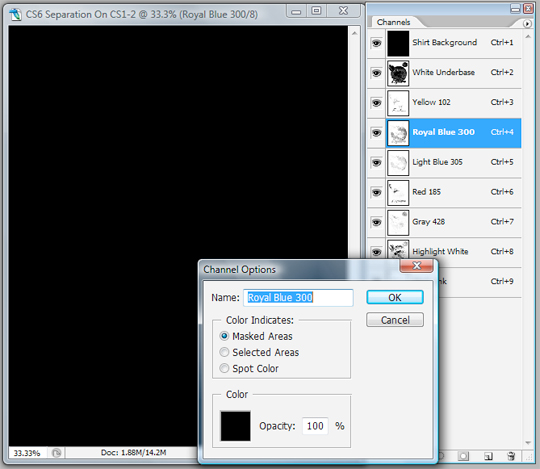Click the Royal Blue 300 channel thumbnail
The height and width of the screenshot is (469, 540).
[398, 133]
